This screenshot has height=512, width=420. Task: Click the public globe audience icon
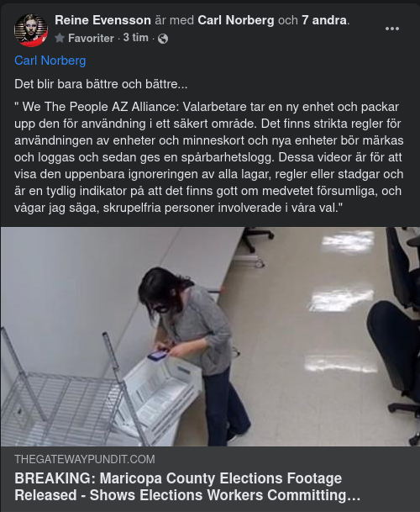pos(163,39)
